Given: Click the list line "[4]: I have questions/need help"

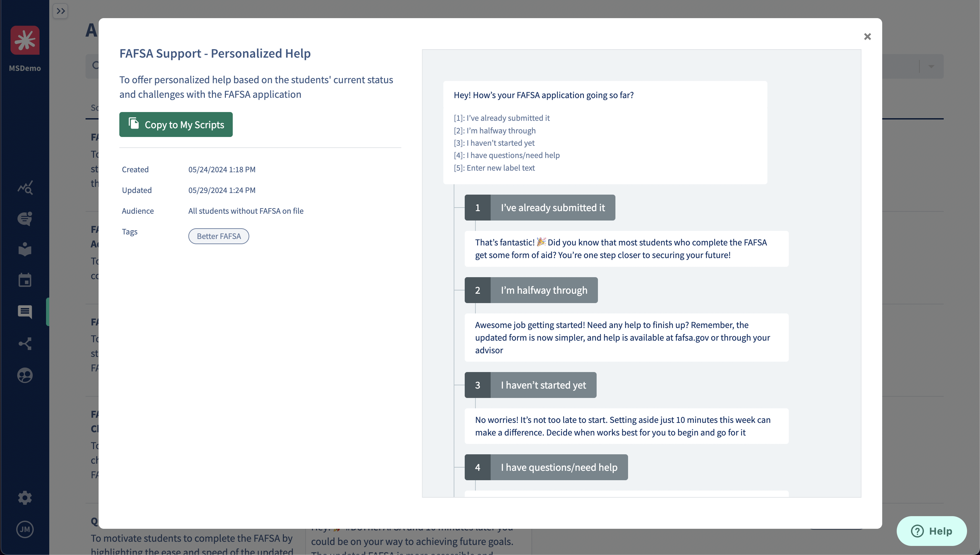Looking at the screenshot, I should pyautogui.click(x=507, y=155).
